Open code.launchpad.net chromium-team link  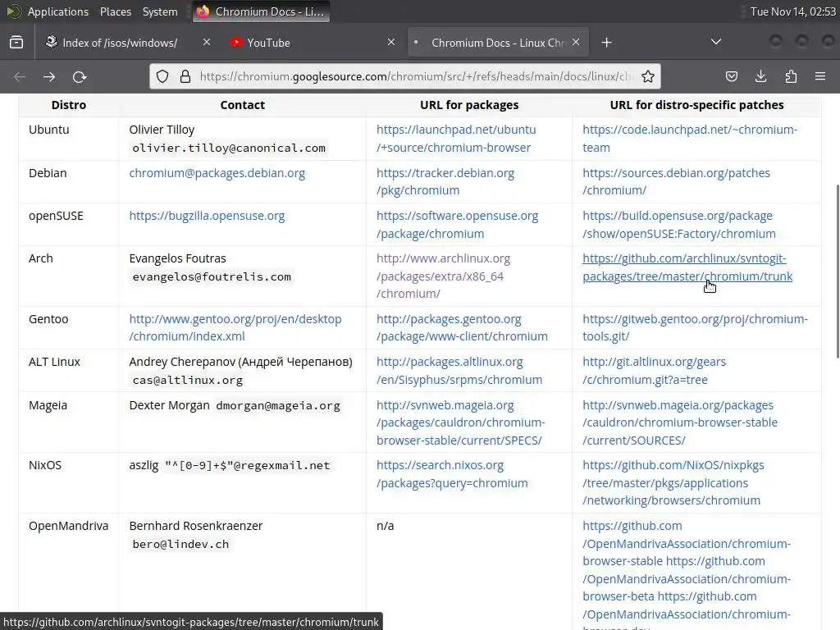pos(689,138)
